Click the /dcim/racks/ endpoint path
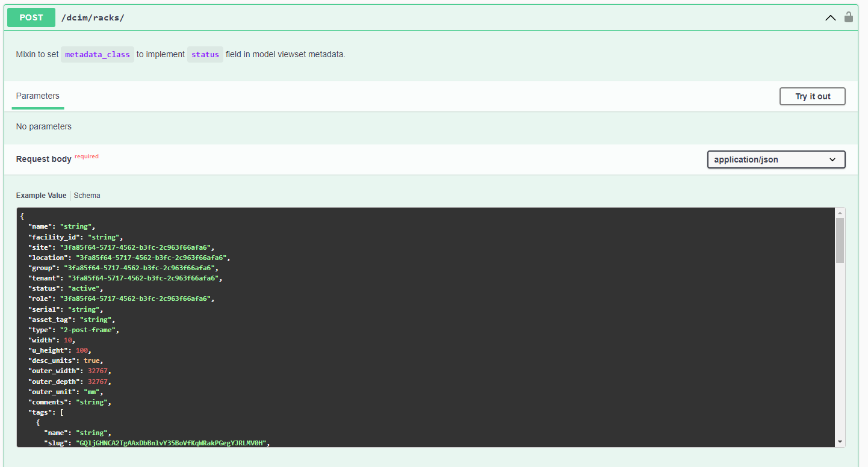 (x=93, y=18)
